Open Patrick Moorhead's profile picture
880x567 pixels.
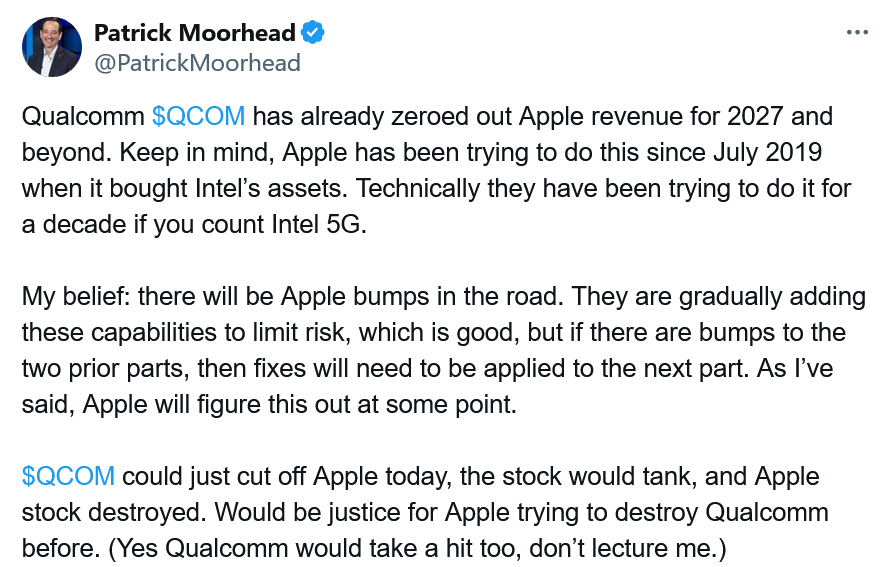pyautogui.click(x=52, y=47)
